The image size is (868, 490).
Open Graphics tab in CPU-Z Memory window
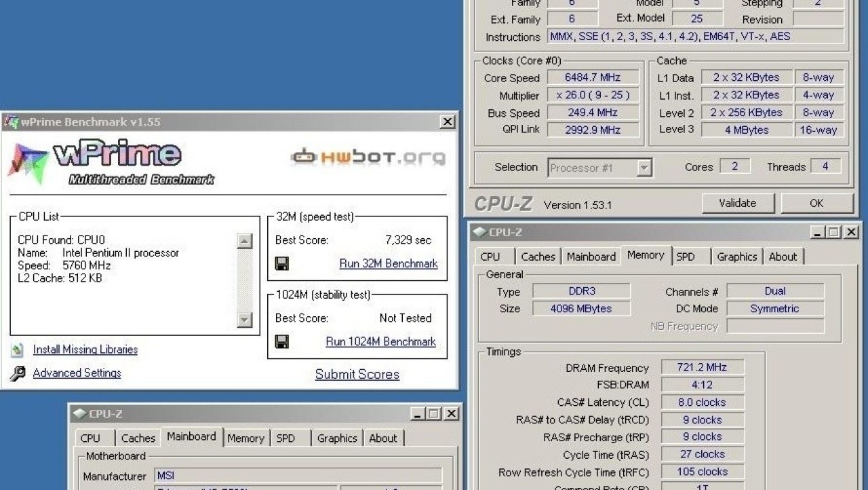tap(737, 257)
